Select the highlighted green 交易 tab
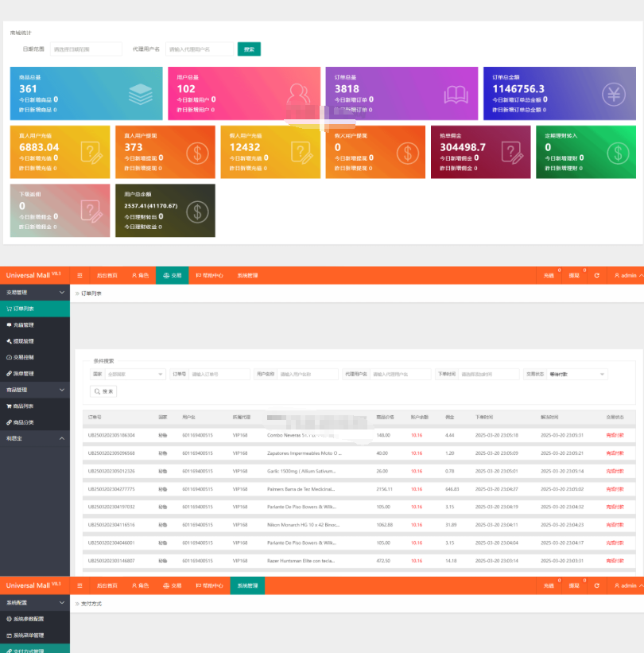Screen dimensions: 644x653 tap(172, 275)
